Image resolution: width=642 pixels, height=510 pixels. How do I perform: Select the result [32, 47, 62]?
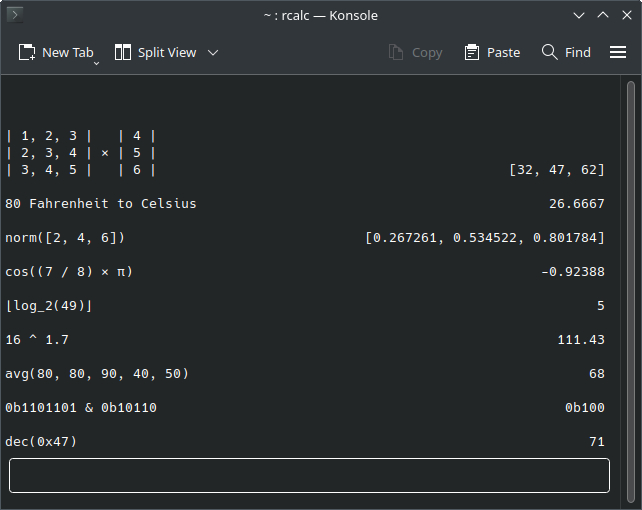click(557, 170)
